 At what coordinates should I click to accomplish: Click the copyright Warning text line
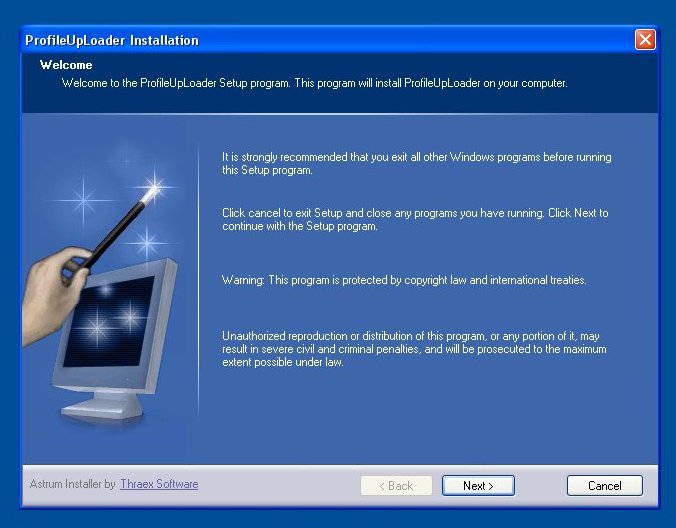tap(403, 280)
